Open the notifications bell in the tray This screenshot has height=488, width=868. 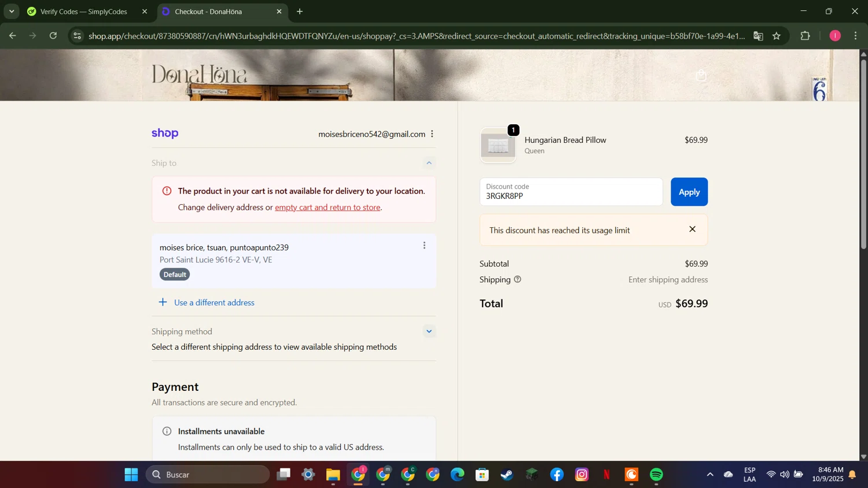(x=852, y=475)
